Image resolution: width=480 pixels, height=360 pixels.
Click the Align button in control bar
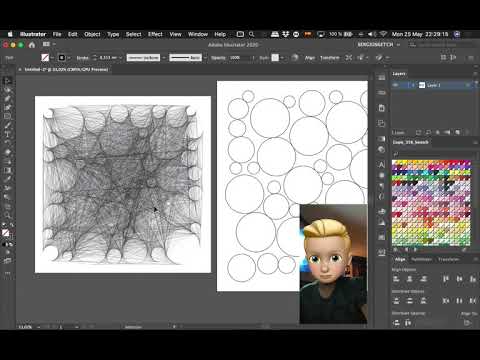click(x=310, y=58)
